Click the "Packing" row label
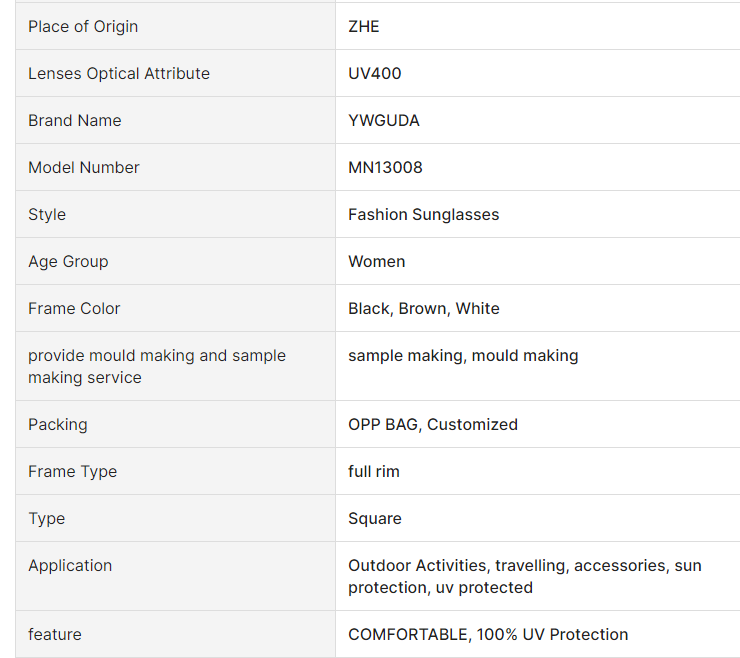 (58, 424)
